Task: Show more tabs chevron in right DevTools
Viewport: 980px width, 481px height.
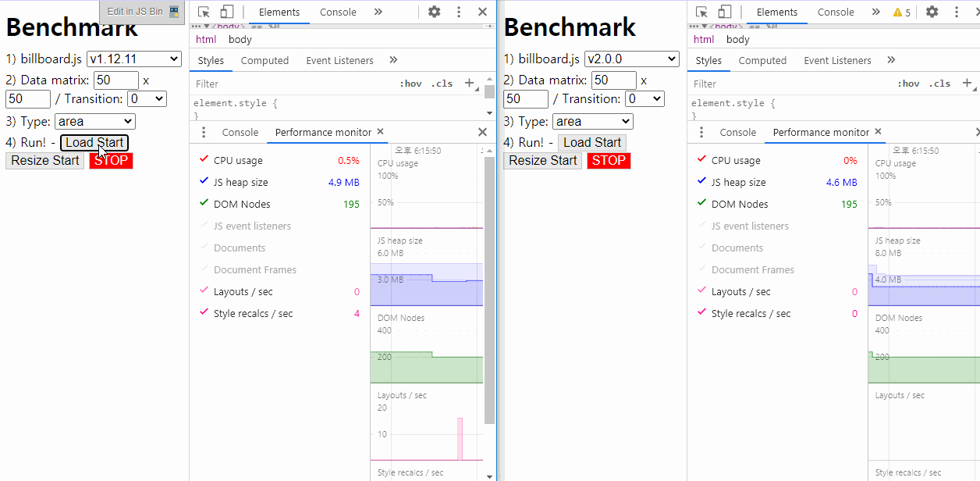Action: tap(876, 12)
